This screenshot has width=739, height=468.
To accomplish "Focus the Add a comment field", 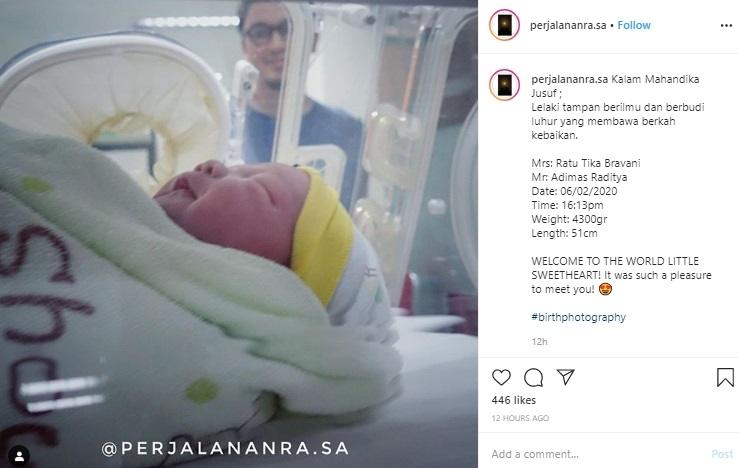I will (599, 454).
